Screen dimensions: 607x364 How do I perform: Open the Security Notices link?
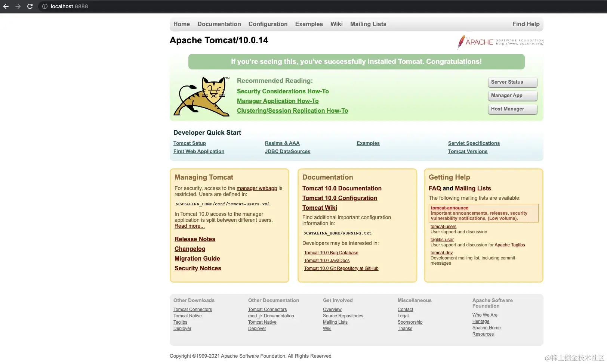[198, 268]
